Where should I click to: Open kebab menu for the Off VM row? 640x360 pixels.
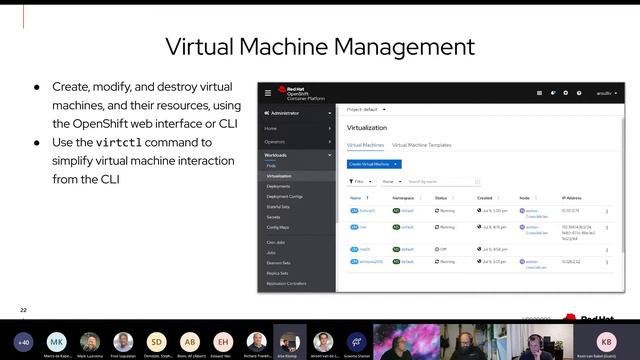point(607,250)
